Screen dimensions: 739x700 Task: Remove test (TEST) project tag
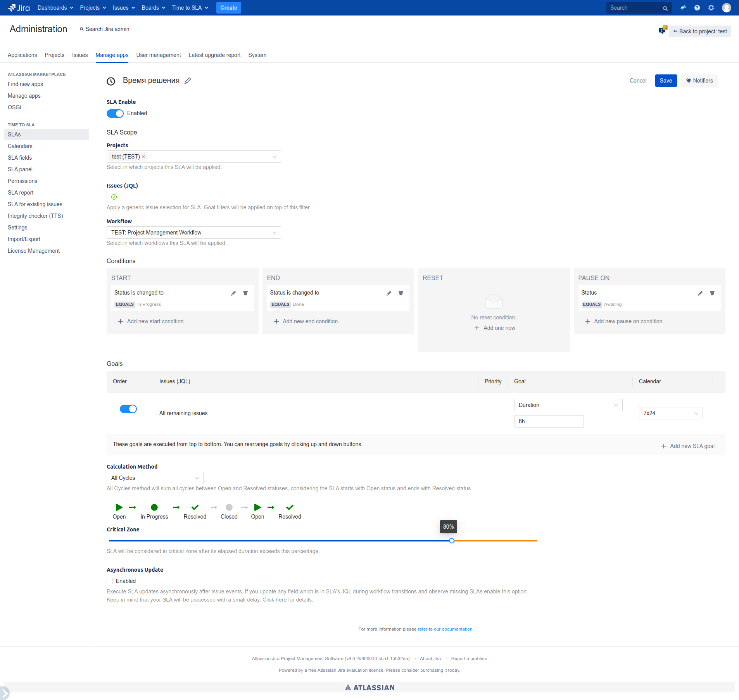click(143, 157)
